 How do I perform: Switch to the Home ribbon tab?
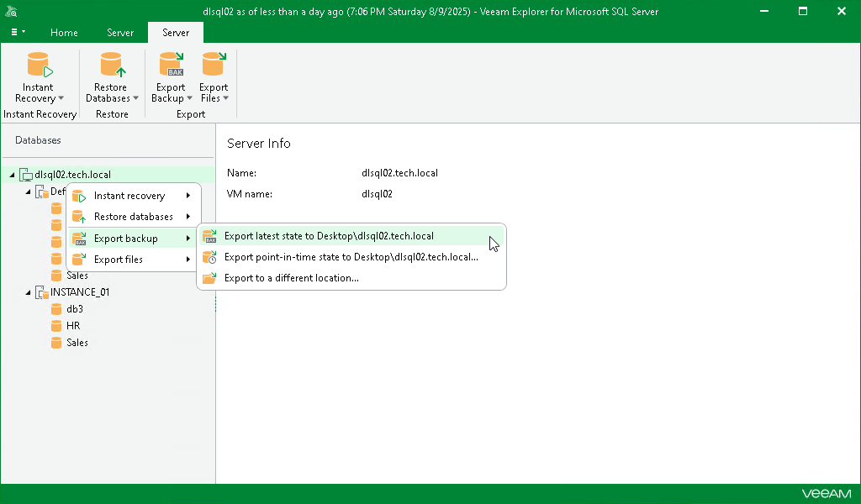click(64, 33)
